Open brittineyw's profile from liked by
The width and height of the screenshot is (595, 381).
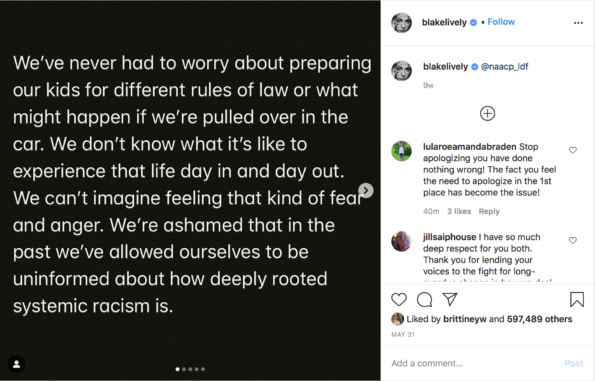464,319
